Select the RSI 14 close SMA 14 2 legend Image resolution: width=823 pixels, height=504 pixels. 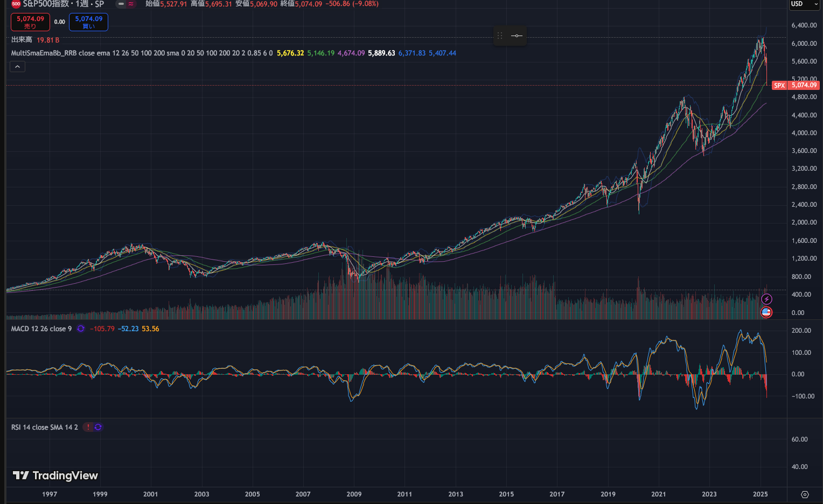[45, 428]
